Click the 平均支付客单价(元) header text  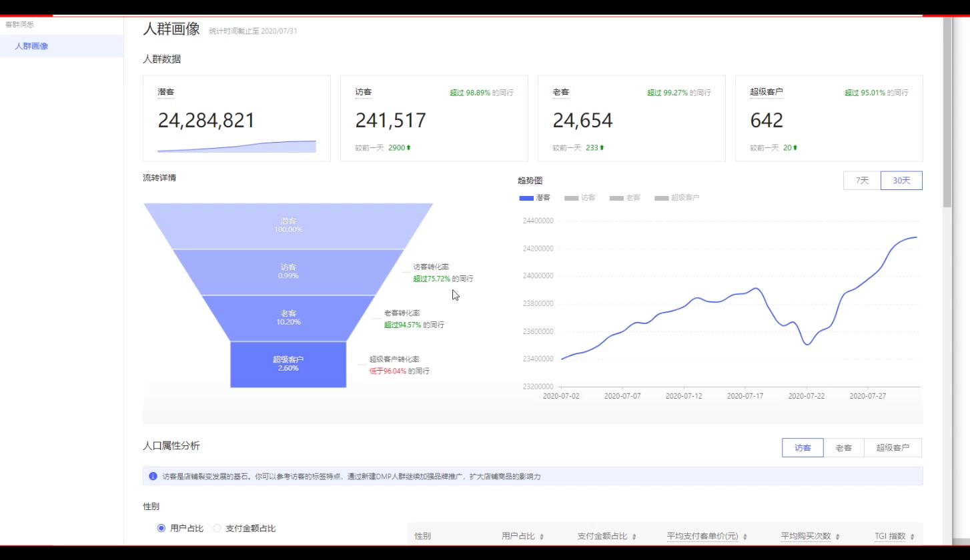(x=702, y=536)
